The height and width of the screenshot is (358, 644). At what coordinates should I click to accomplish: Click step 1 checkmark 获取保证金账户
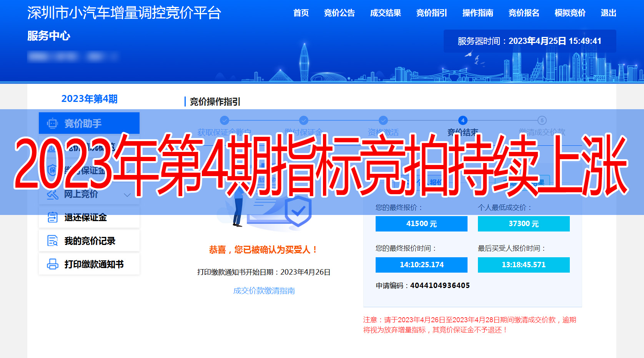(x=225, y=120)
